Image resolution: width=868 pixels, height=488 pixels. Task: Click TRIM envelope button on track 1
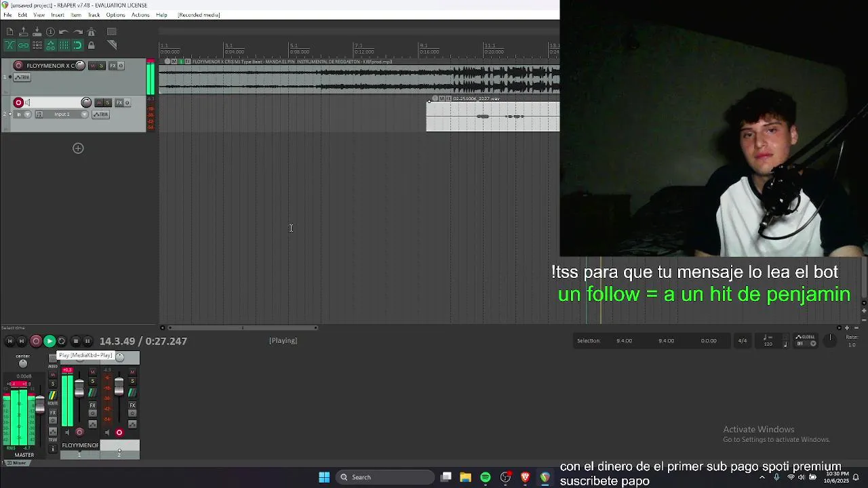coord(22,77)
